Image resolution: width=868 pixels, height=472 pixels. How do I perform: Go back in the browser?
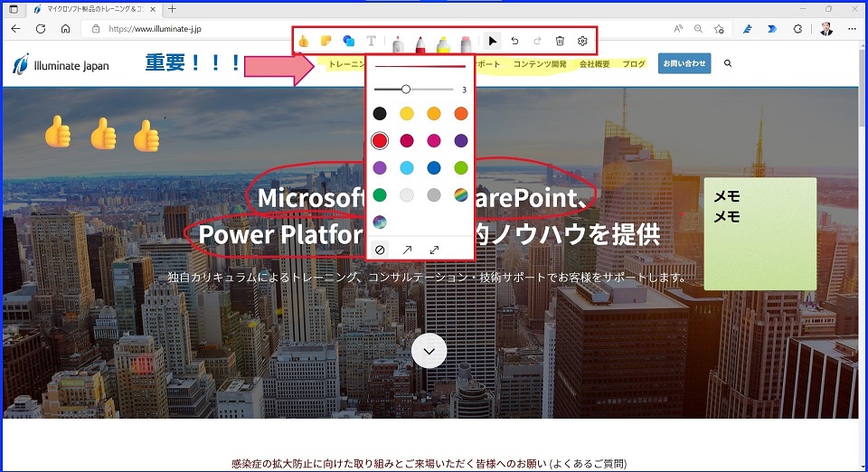click(15, 29)
